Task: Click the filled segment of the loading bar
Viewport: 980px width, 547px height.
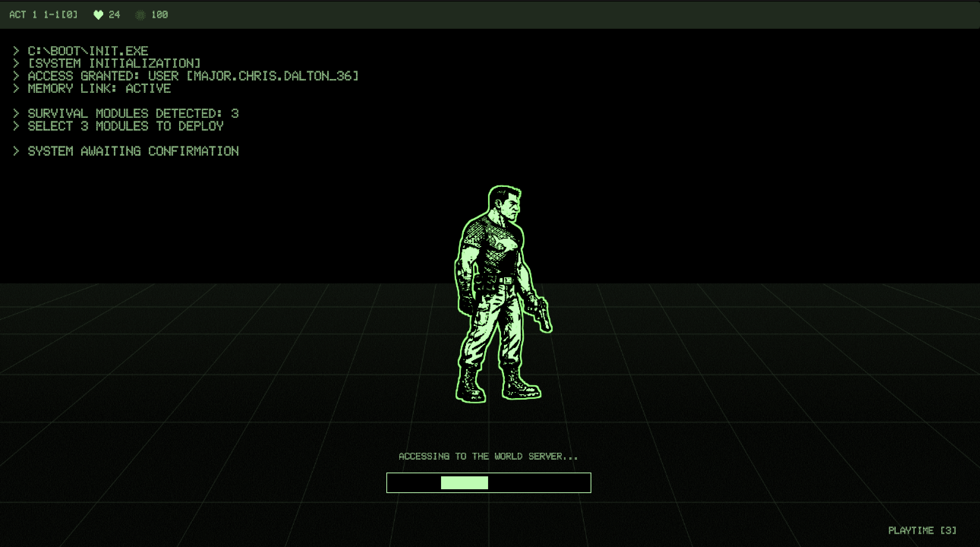Action: pyautogui.click(x=464, y=483)
